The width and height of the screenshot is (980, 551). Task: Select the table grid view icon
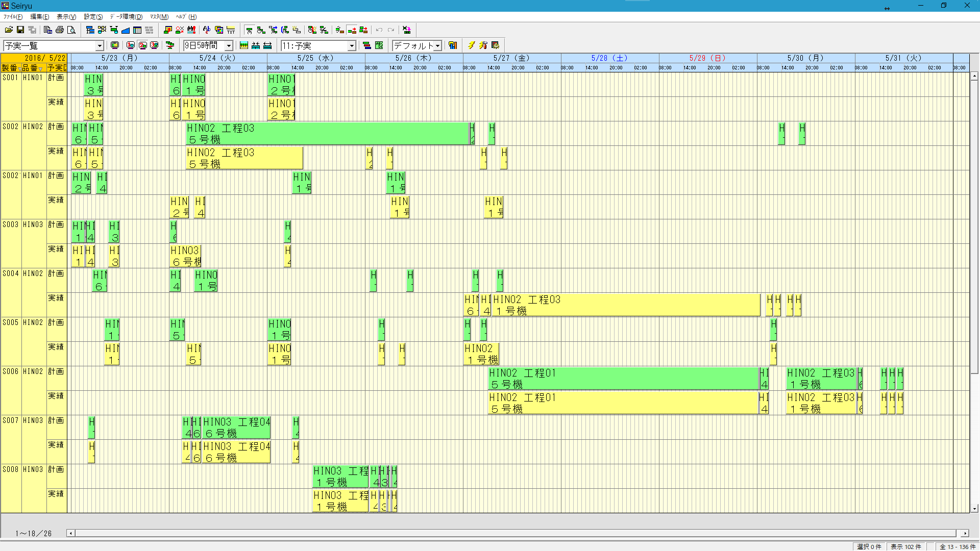[x=137, y=30]
